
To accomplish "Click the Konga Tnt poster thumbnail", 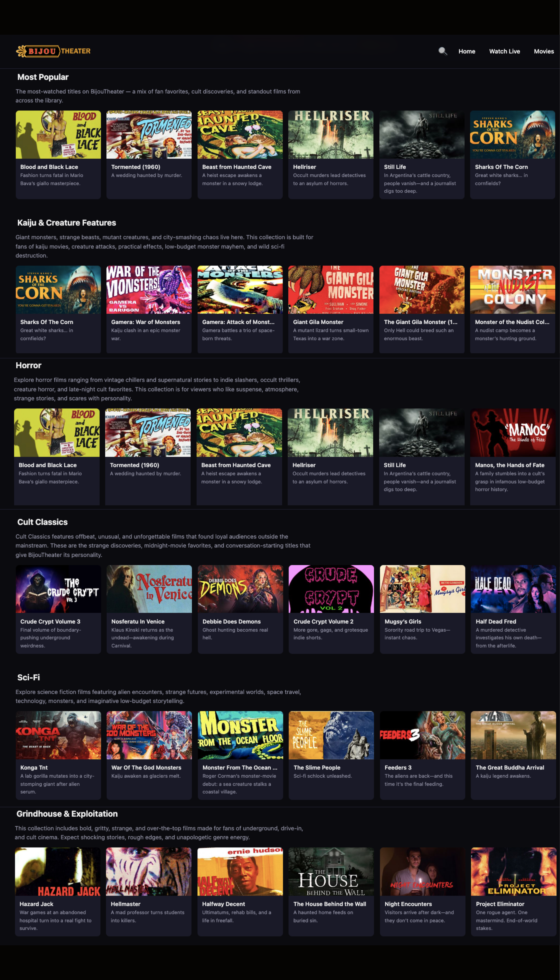I will 58,735.
